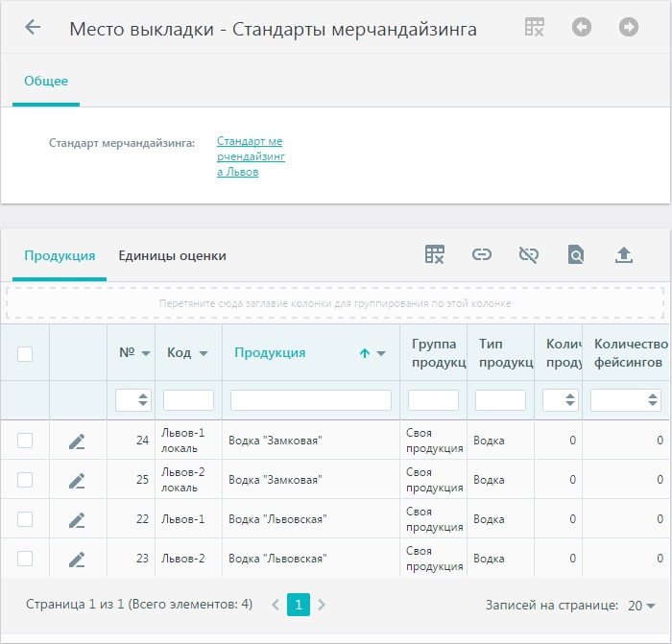Check the row 22 Львов-1 checkbox
Viewport: 672px width, 644px height.
click(25, 519)
